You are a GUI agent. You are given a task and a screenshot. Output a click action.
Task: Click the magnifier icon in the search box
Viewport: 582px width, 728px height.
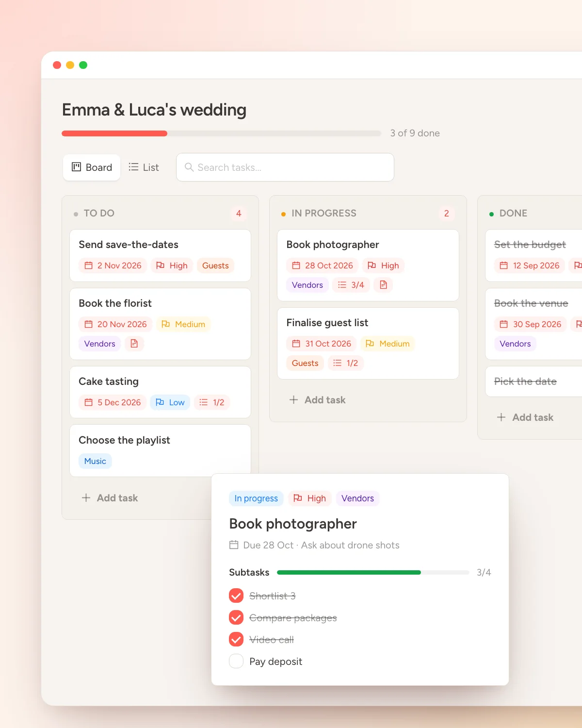coord(189,167)
